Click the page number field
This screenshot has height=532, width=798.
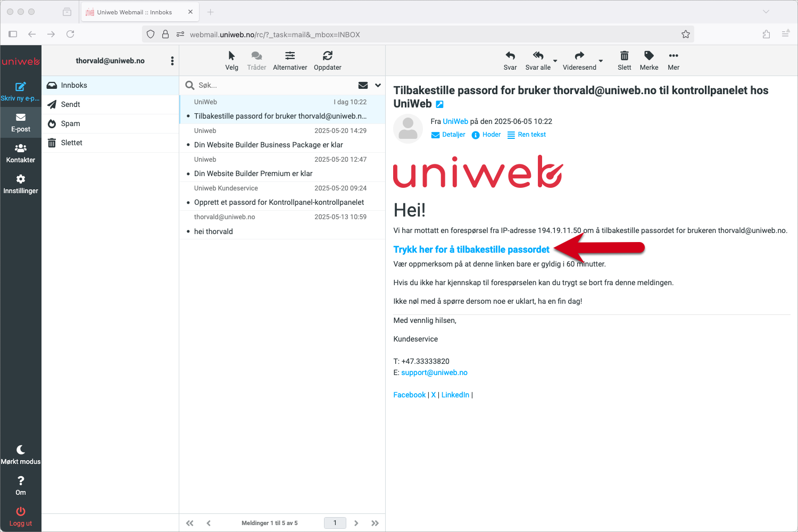[x=335, y=523]
